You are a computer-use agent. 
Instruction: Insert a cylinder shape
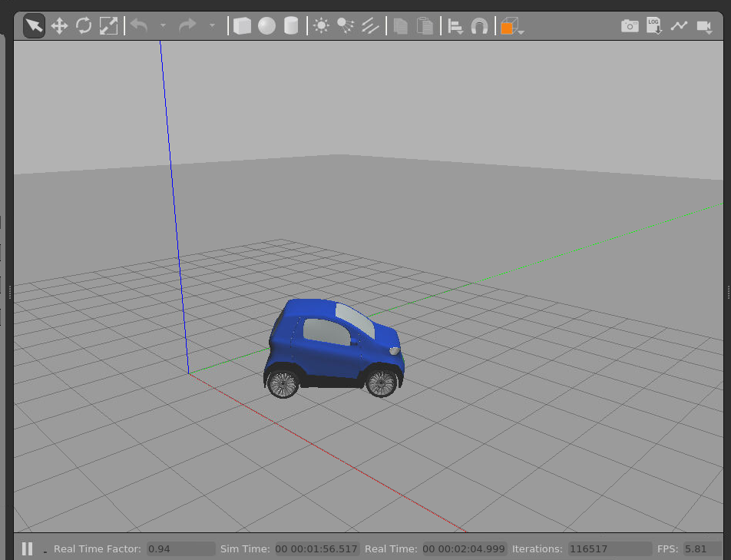coord(291,25)
